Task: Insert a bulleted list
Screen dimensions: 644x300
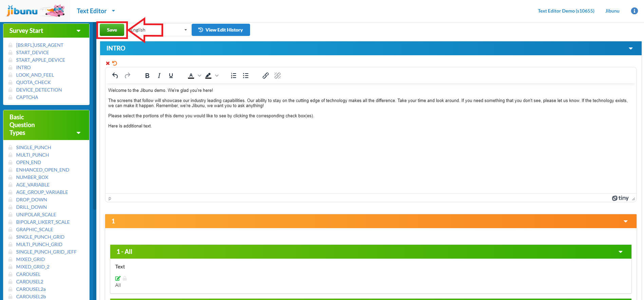Action: [246, 76]
